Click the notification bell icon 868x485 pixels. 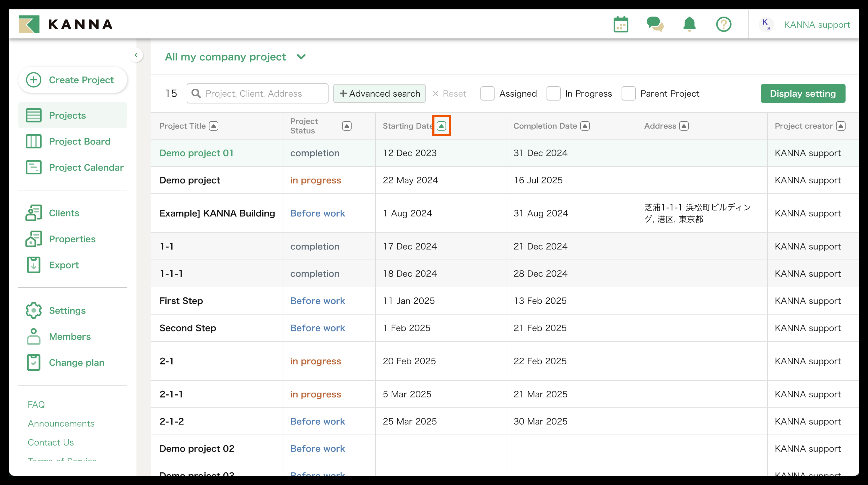tap(689, 25)
